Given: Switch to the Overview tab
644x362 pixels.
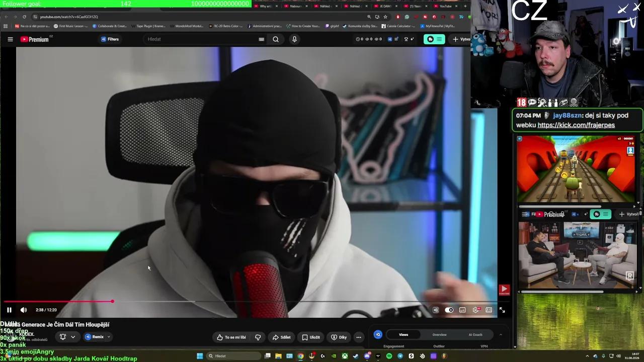Looking at the screenshot, I should point(439,335).
